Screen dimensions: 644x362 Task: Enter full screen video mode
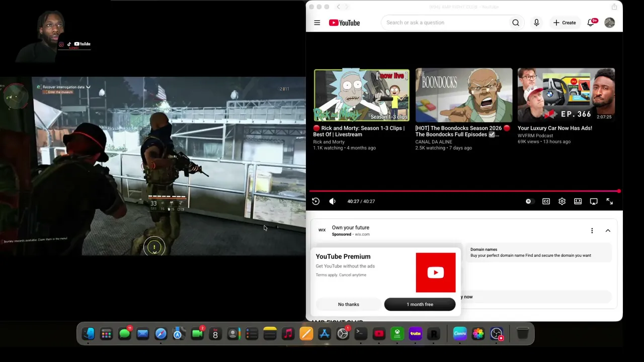pos(609,201)
